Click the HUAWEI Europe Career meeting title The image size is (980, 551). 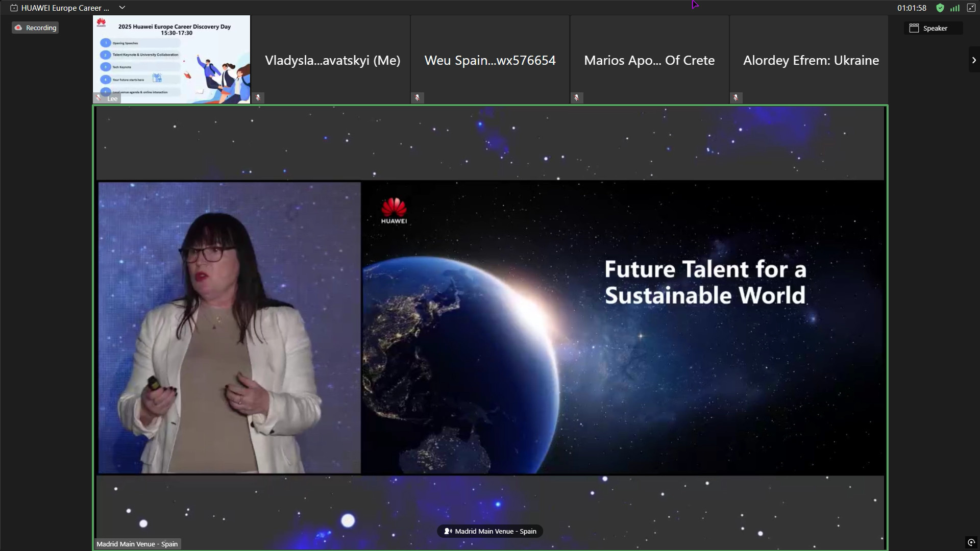[65, 8]
